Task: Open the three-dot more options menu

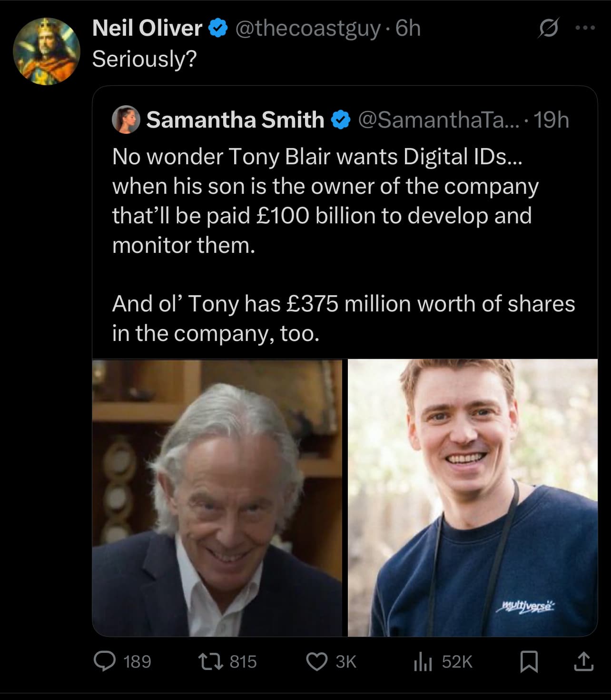Action: coord(585,28)
